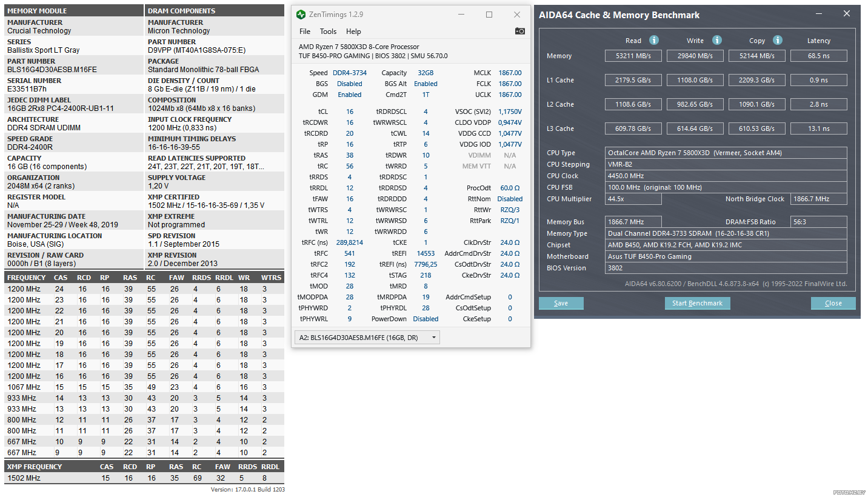Open the File menu in ZenTimings
Viewport: 868px width, 497px height.
(x=305, y=32)
